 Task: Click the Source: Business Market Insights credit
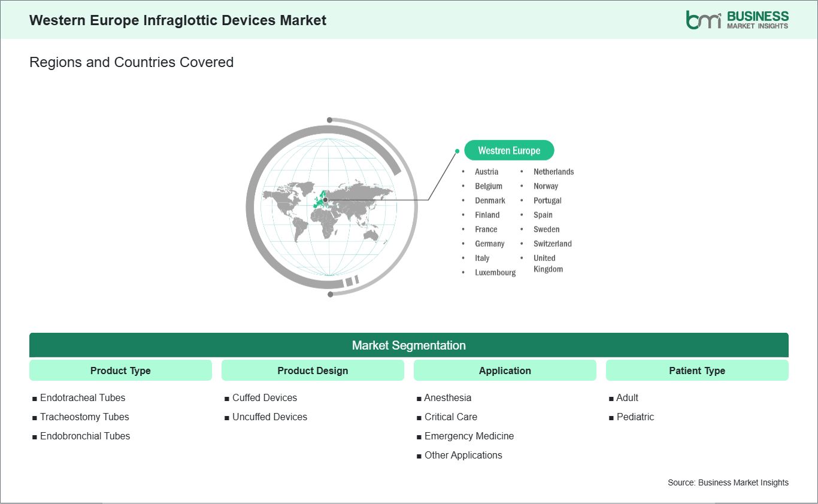click(x=728, y=482)
